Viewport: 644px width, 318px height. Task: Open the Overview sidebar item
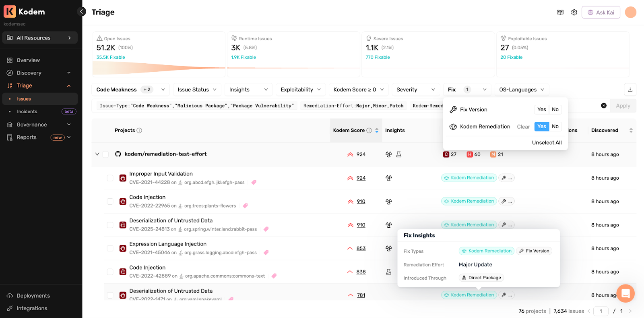point(39,60)
